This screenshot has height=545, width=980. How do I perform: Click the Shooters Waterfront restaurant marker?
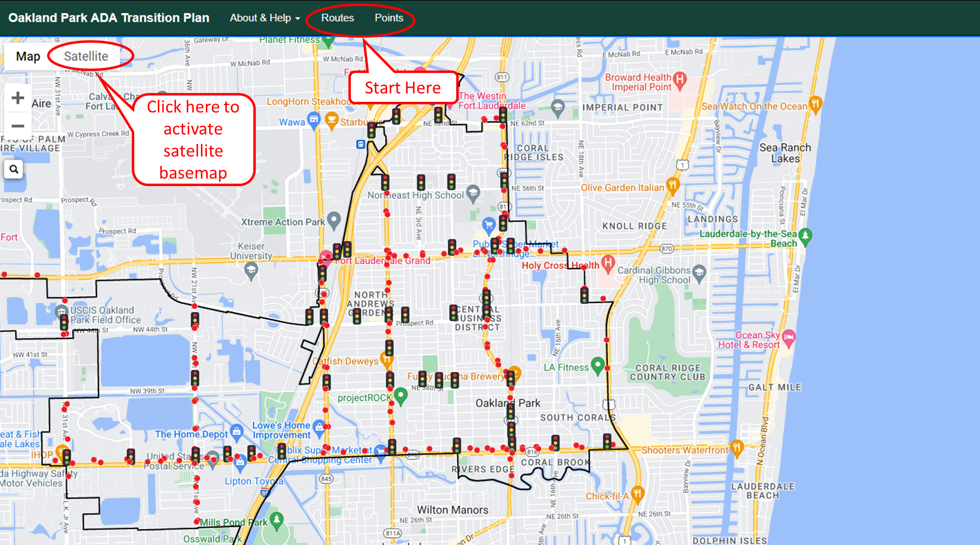point(736,448)
